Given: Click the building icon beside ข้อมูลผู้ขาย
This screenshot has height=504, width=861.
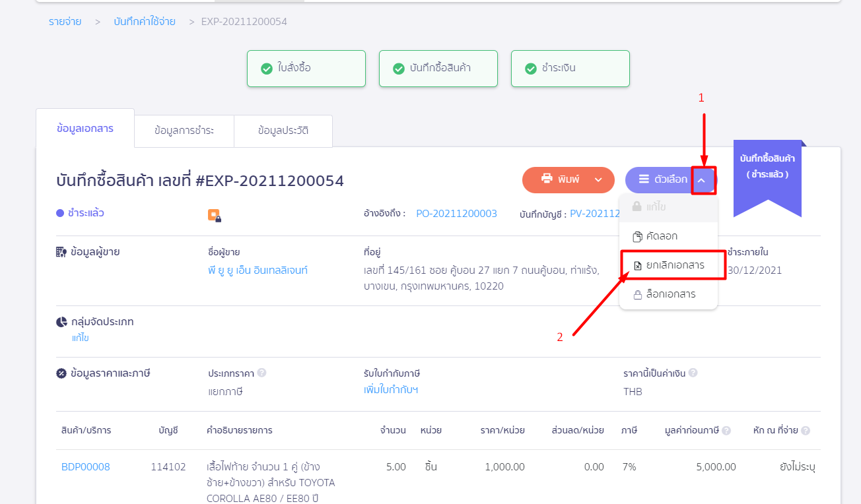Looking at the screenshot, I should click(x=61, y=252).
